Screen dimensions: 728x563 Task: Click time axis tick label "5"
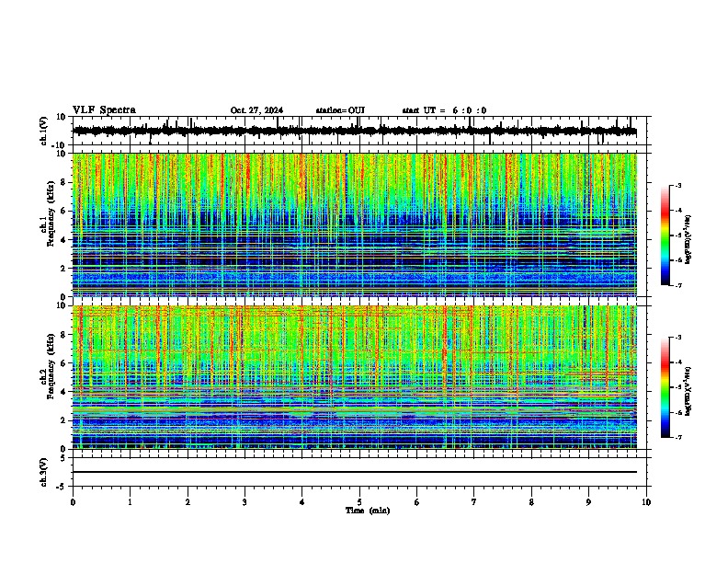[x=359, y=502]
